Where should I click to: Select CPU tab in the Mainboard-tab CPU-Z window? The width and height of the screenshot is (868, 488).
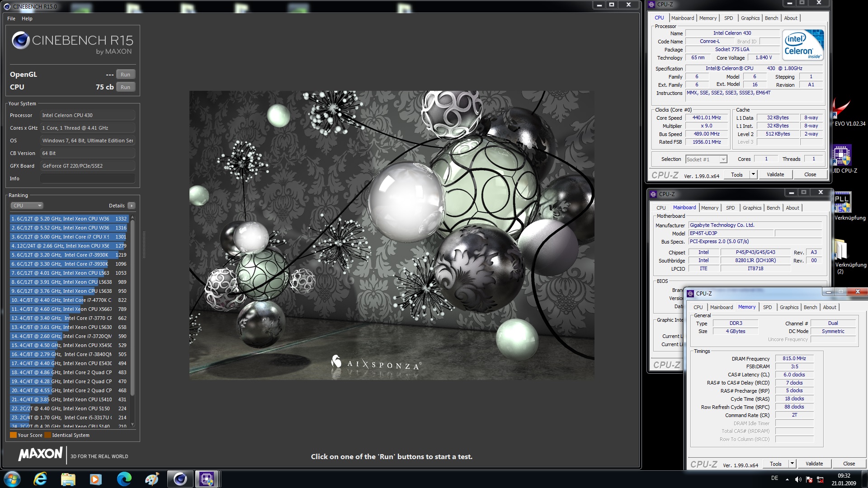[661, 208]
